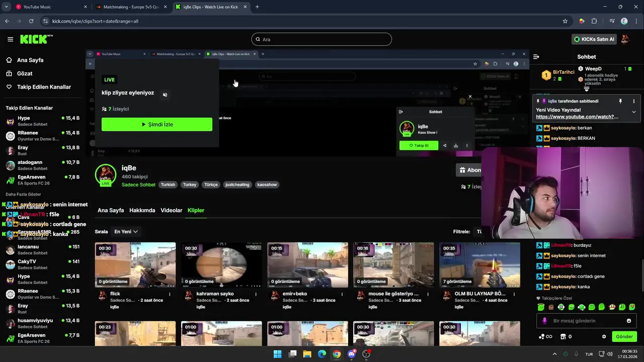Open options for emir+beko clip
This screenshot has height=362, width=644.
coord(342,294)
